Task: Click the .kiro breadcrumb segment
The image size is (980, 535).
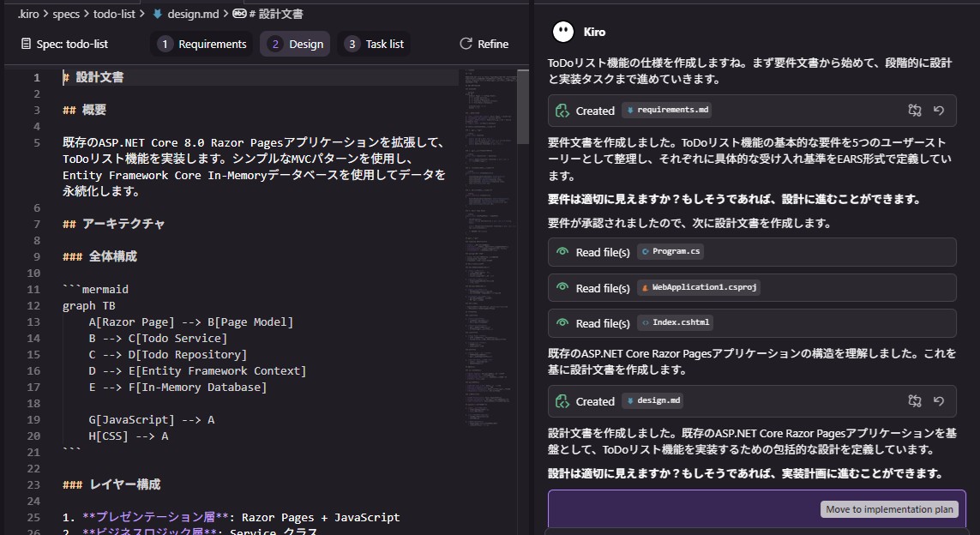Action: click(28, 14)
